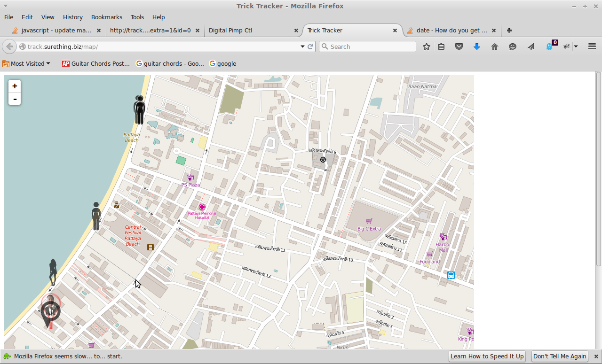Screen dimensions: 602x364
Task: Click the map zoom out (-) button
Action: (x=15, y=99)
